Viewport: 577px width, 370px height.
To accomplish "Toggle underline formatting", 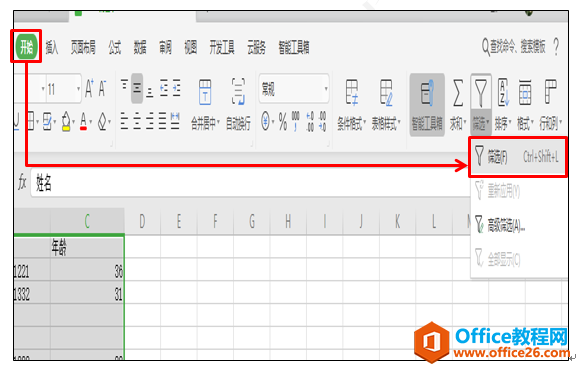I will click(17, 121).
